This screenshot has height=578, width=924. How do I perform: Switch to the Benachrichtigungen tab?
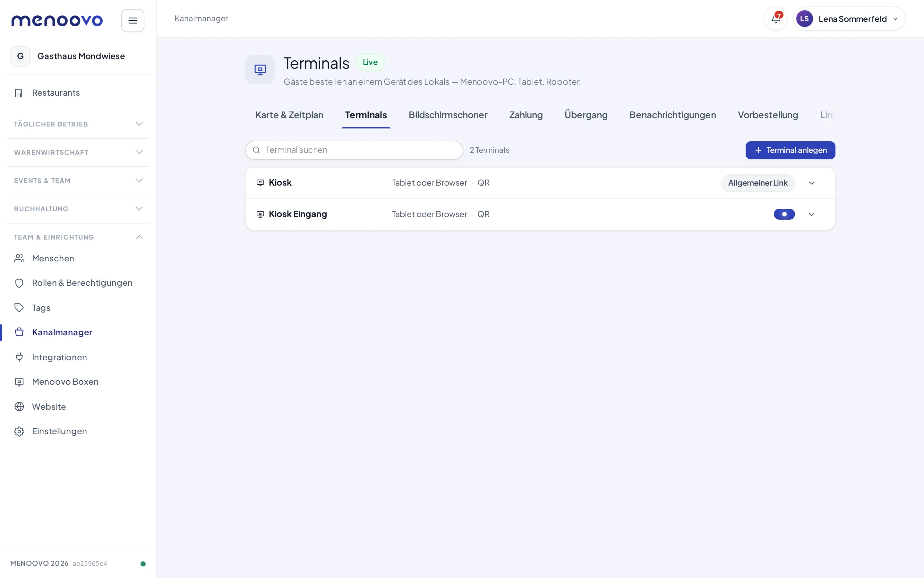click(672, 115)
